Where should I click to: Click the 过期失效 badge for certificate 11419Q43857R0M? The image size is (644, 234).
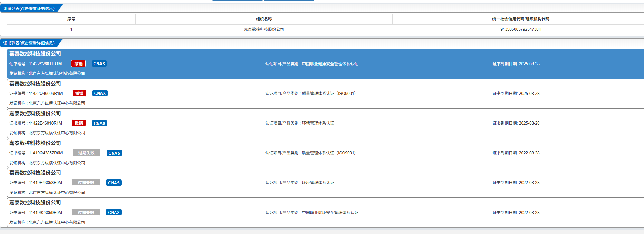click(x=86, y=153)
